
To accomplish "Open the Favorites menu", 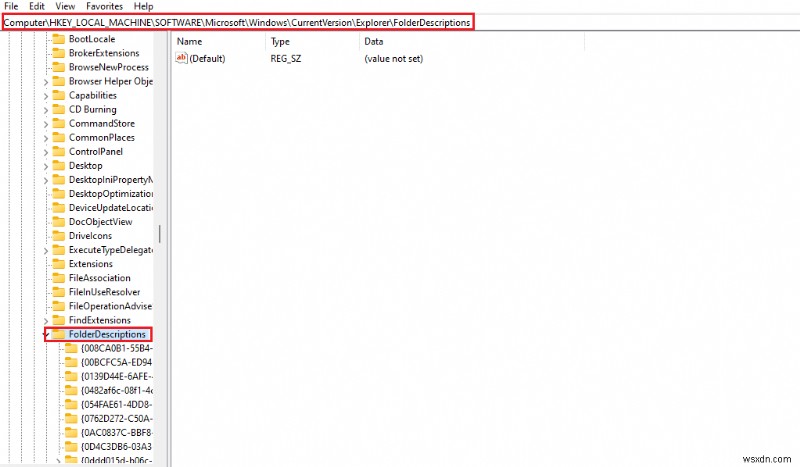I will (x=104, y=7).
